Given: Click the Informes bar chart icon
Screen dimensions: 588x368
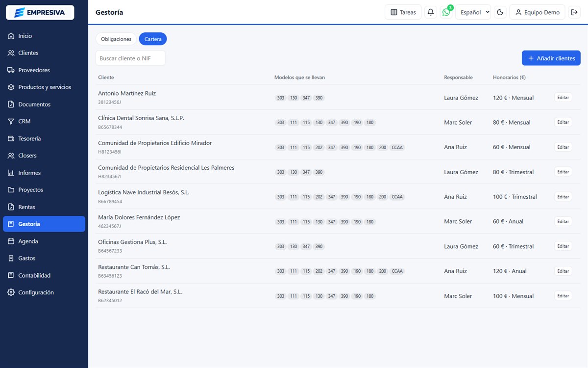Looking at the screenshot, I should [x=11, y=173].
